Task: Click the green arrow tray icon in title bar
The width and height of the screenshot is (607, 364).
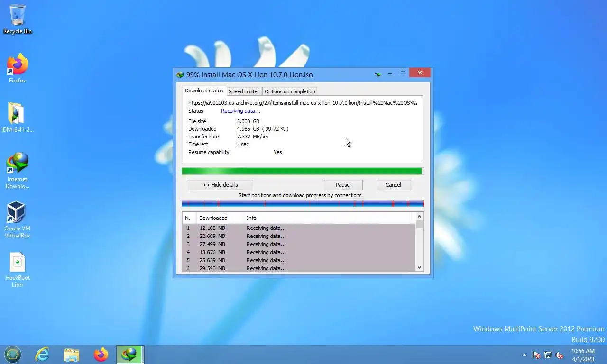Action: pyautogui.click(x=377, y=74)
